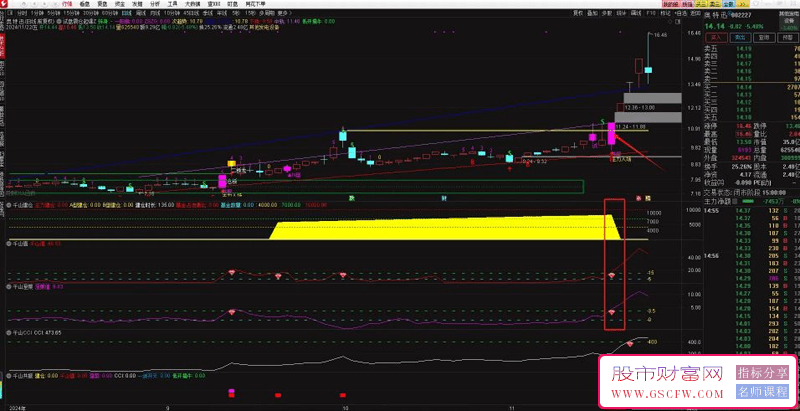Open the 工具 menu

172,3
